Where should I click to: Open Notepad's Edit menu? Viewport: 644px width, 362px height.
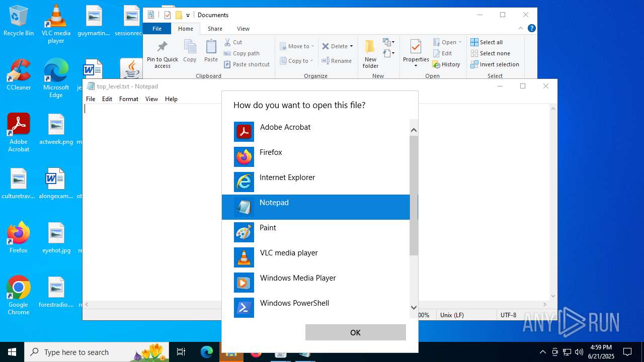tap(107, 99)
